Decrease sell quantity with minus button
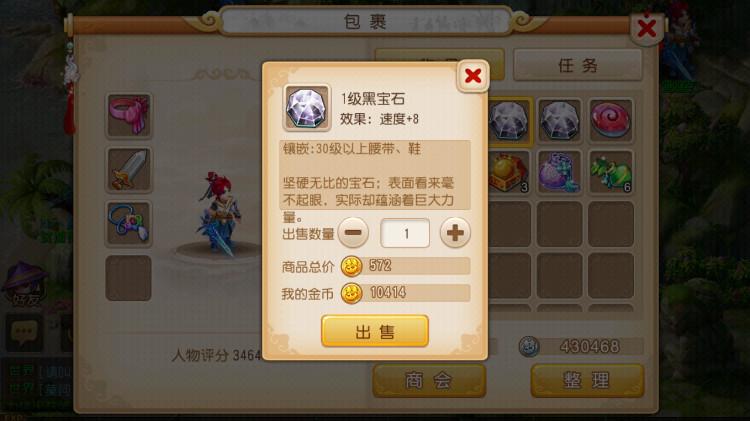750x421 pixels. coord(353,233)
